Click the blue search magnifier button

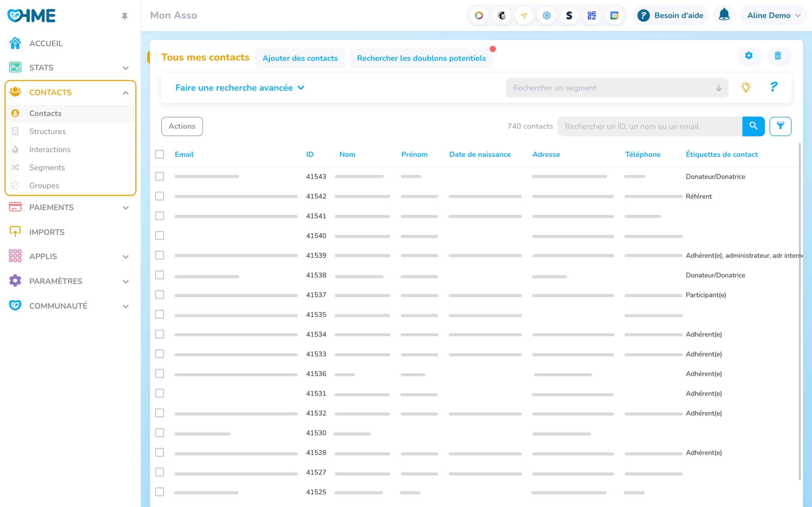(753, 126)
